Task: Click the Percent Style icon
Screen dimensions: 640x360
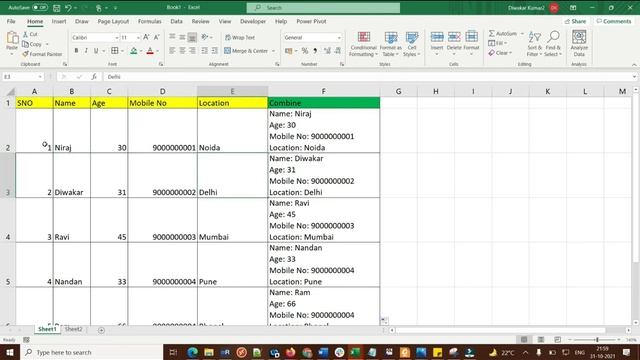Action: pos(305,51)
